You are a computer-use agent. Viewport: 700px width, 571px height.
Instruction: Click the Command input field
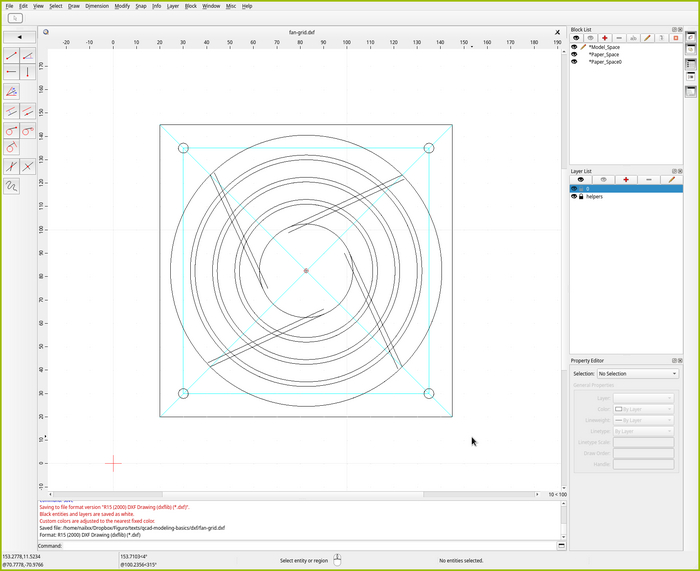[300, 546]
